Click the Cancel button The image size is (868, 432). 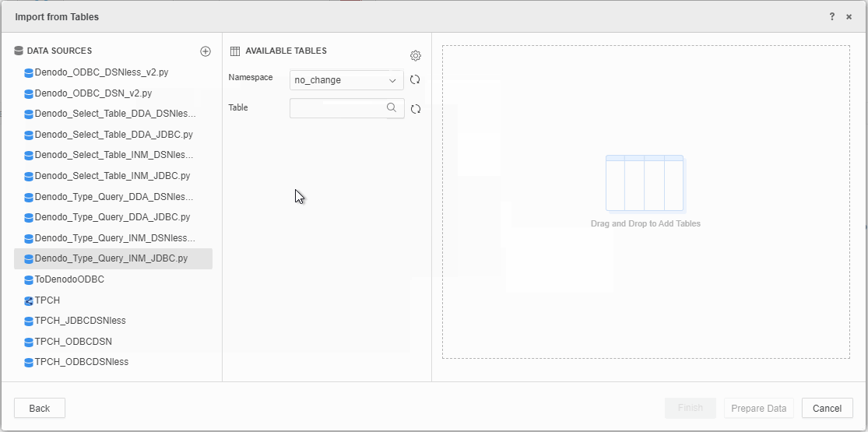[827, 408]
